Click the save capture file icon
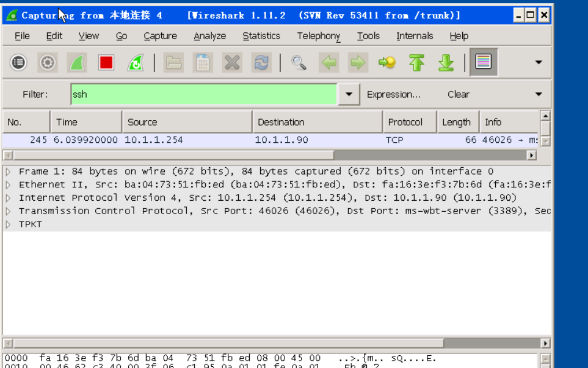Viewport: 588px width, 368px height. 203,62
